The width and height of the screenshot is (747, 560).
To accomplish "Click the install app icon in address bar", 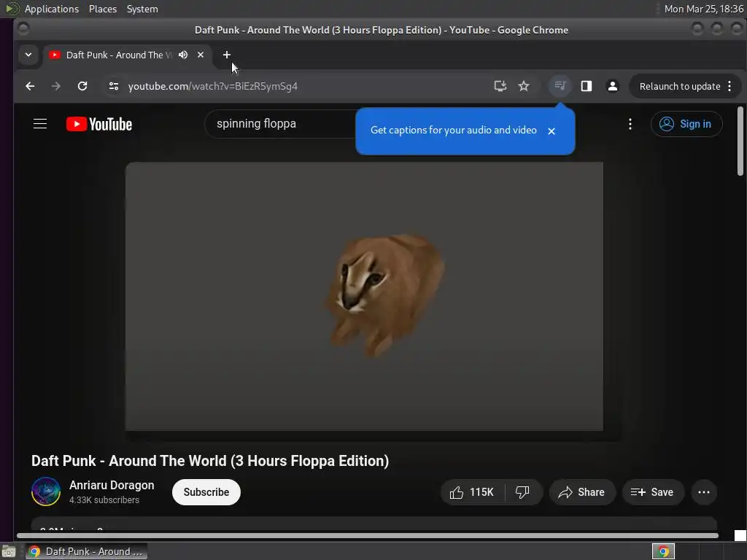I will (x=500, y=86).
